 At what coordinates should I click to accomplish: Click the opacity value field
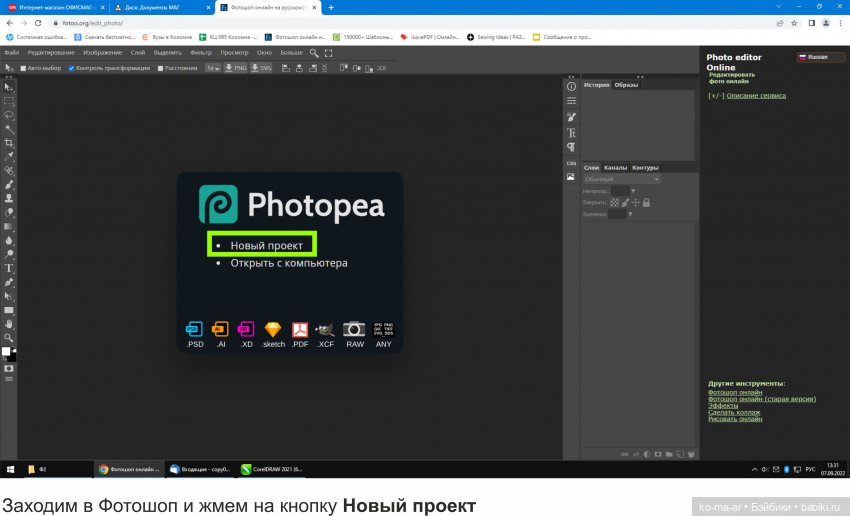pos(620,191)
